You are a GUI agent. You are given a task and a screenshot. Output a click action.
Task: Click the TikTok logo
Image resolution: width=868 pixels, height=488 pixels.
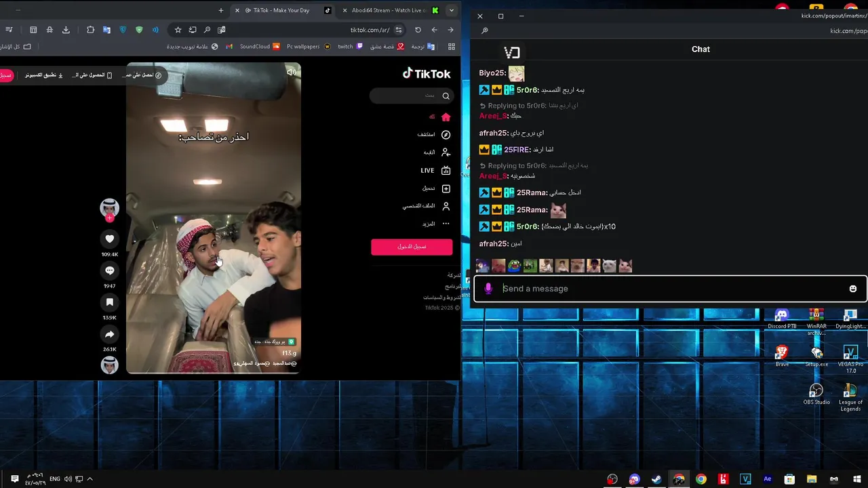pos(427,73)
